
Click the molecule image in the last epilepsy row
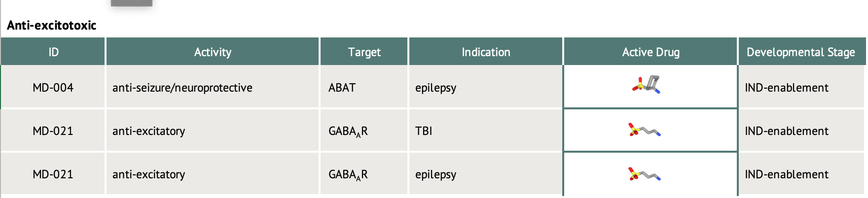click(645, 174)
